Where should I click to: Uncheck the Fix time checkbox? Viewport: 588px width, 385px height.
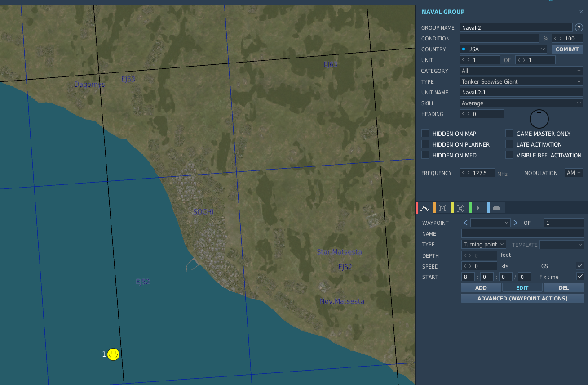pyautogui.click(x=580, y=276)
